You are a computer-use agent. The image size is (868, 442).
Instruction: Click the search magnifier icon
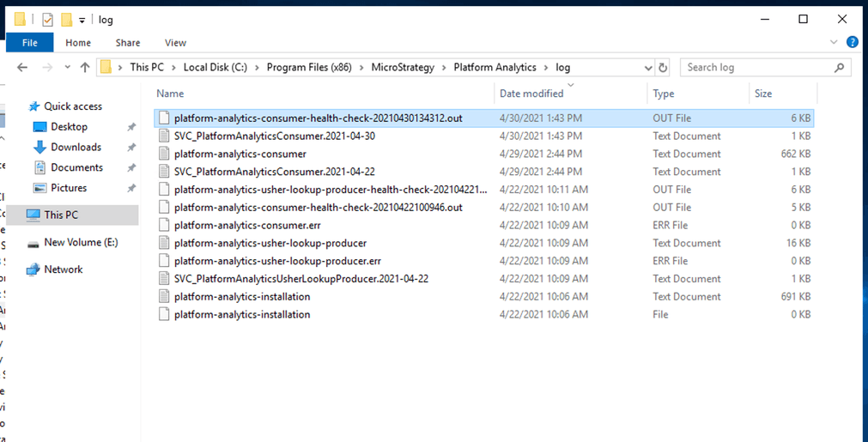839,68
